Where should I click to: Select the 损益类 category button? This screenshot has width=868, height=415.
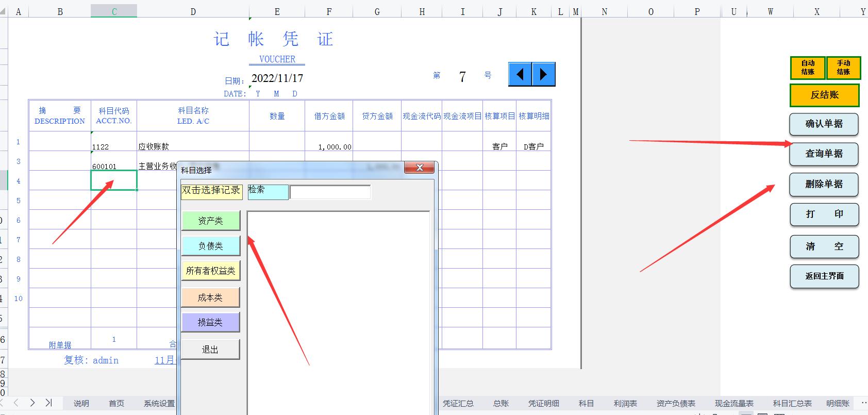211,322
